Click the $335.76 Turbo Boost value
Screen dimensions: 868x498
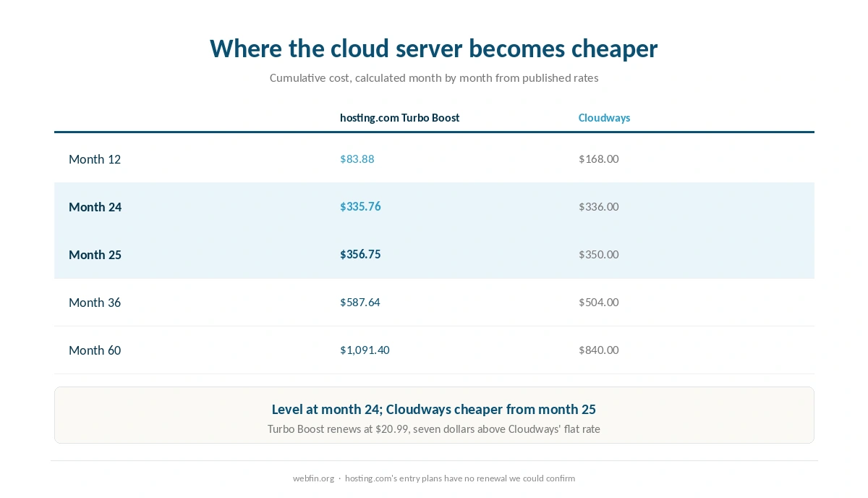click(x=360, y=206)
